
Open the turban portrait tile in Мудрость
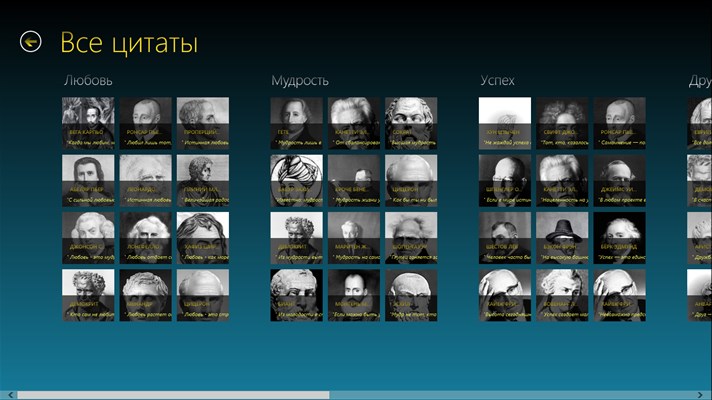pos(297,181)
